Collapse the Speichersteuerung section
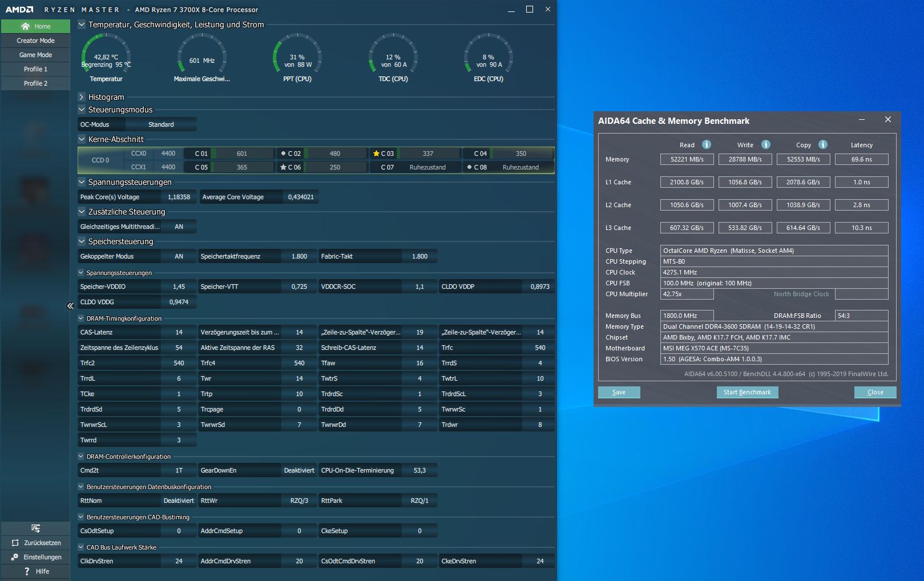 click(x=82, y=241)
